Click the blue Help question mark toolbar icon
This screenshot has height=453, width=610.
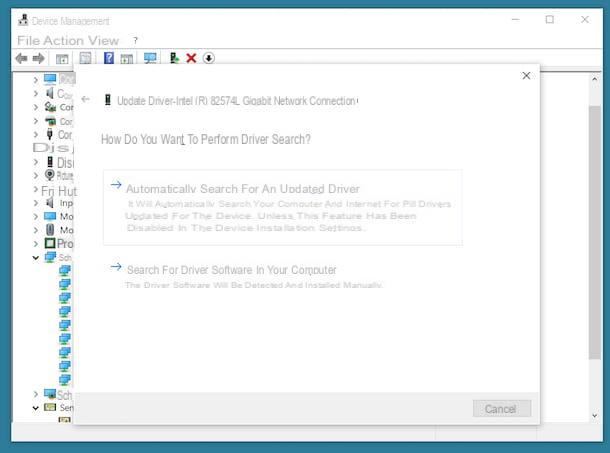coord(109,58)
